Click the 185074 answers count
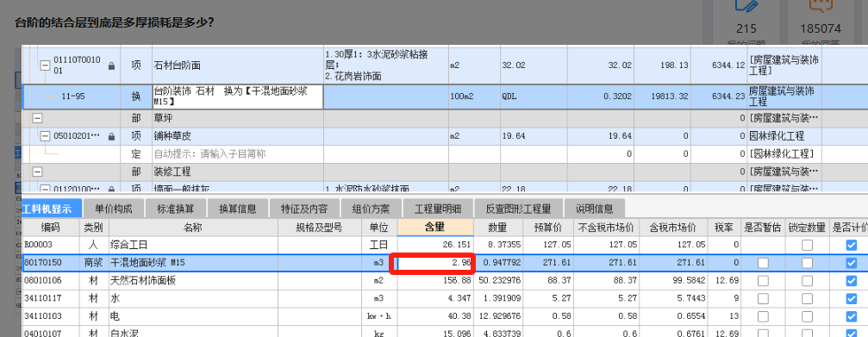The height and width of the screenshot is (337, 868). click(x=820, y=28)
